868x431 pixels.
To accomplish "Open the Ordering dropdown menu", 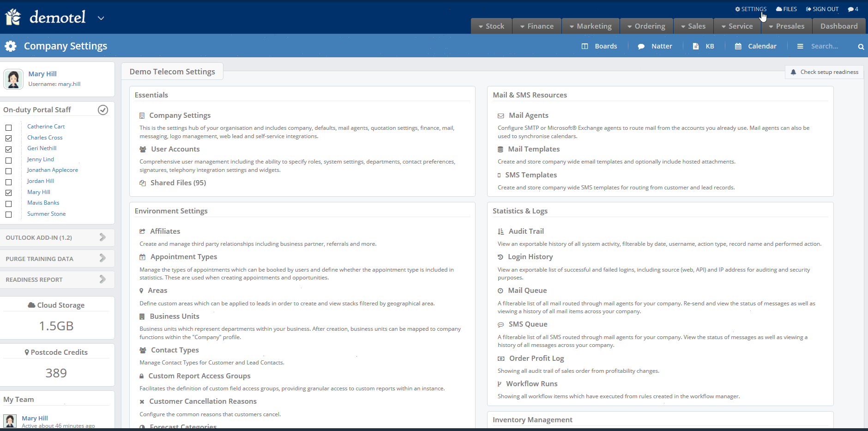I will click(646, 26).
